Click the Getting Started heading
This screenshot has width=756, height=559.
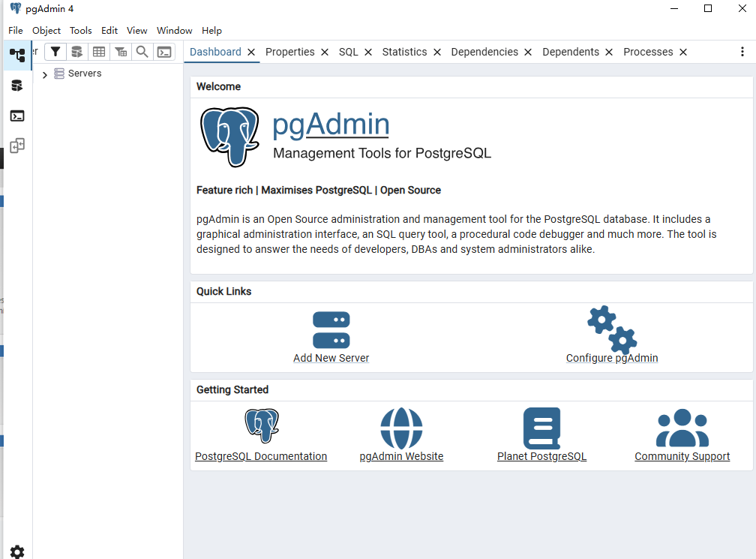pyautogui.click(x=232, y=389)
